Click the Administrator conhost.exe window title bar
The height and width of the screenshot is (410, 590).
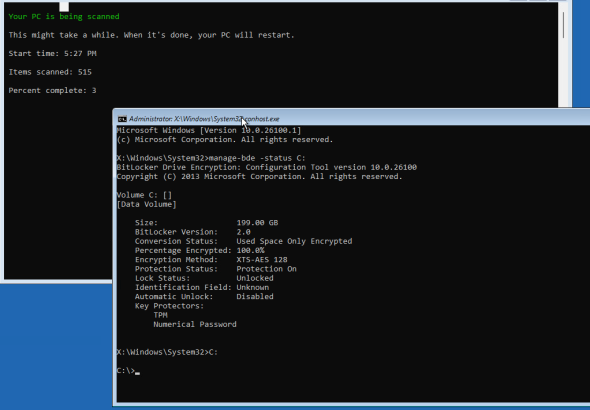(x=352, y=118)
